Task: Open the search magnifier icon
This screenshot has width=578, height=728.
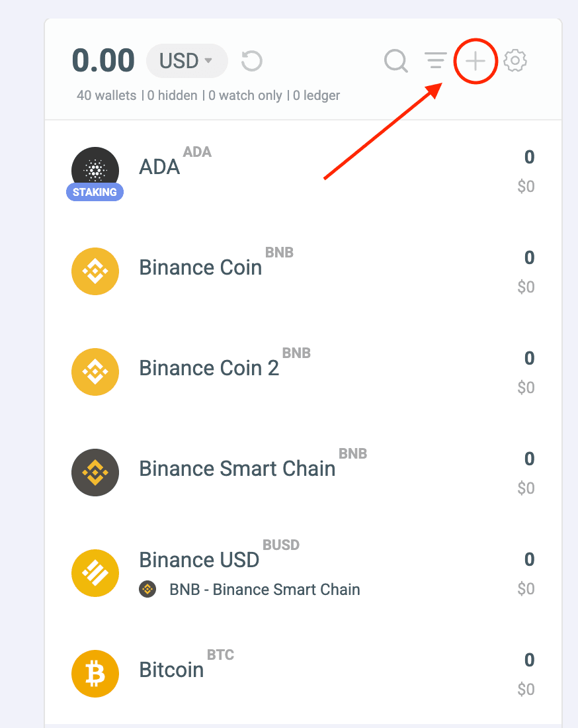Action: click(x=395, y=62)
